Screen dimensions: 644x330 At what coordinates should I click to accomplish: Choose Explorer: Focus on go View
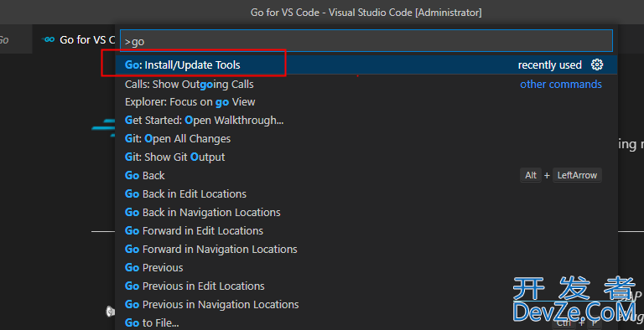coord(366,102)
